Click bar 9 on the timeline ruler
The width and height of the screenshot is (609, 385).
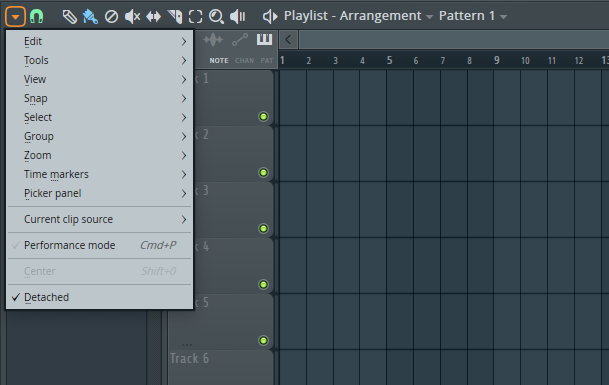point(497,60)
